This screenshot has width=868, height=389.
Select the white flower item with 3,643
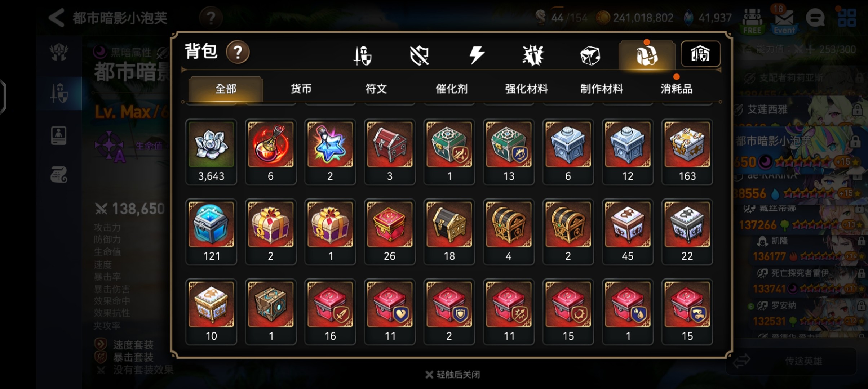[x=211, y=152]
